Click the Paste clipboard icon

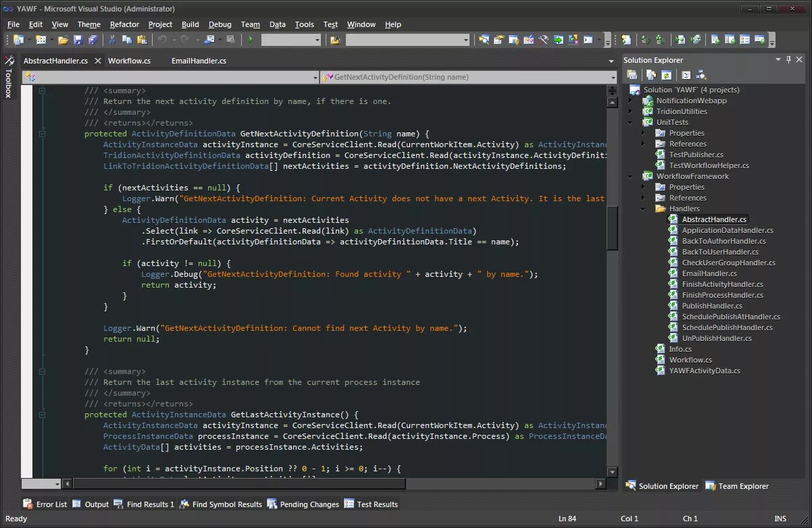click(x=142, y=40)
